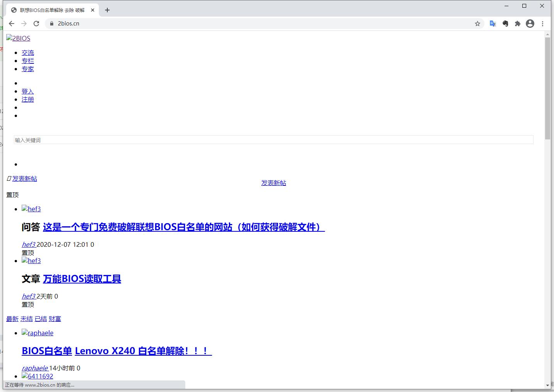This screenshot has width=554, height=392.
Task: Open the Google Translate extension icon
Action: (x=493, y=24)
